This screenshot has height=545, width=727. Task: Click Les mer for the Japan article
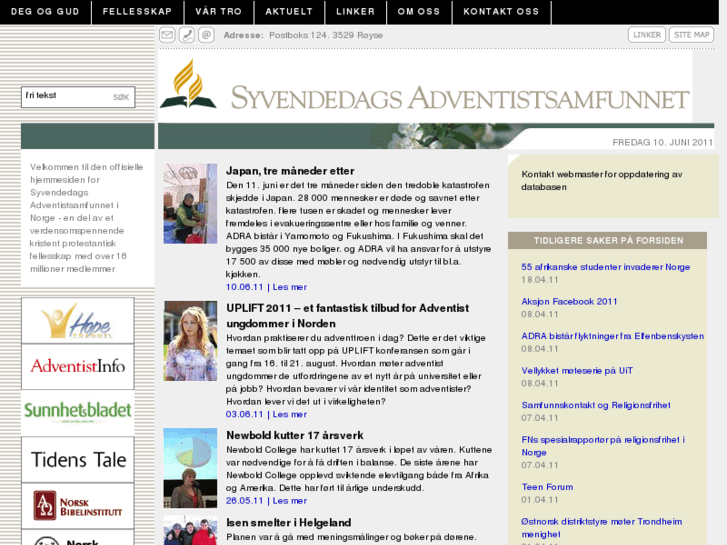coord(290,287)
